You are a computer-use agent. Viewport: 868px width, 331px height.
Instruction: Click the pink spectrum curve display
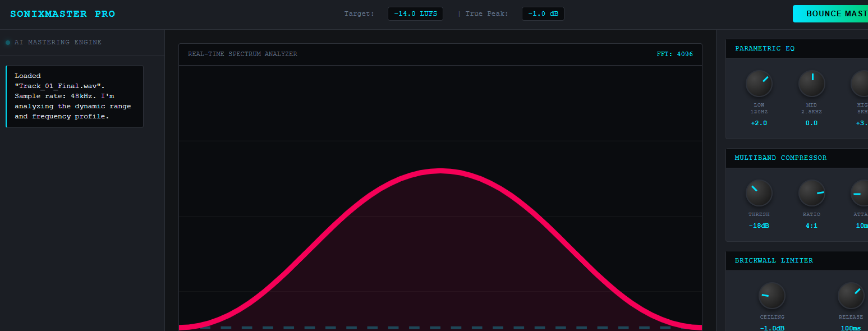pos(440,250)
